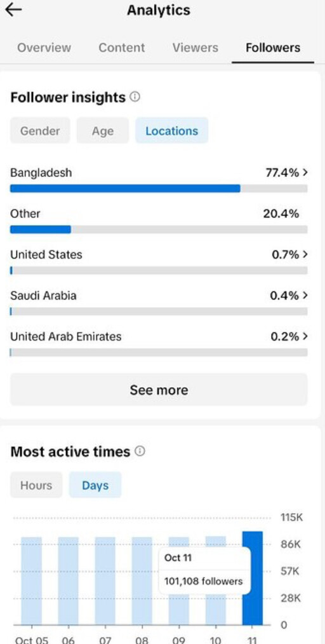
Task: Tap the back arrow icon
Action: [x=13, y=10]
